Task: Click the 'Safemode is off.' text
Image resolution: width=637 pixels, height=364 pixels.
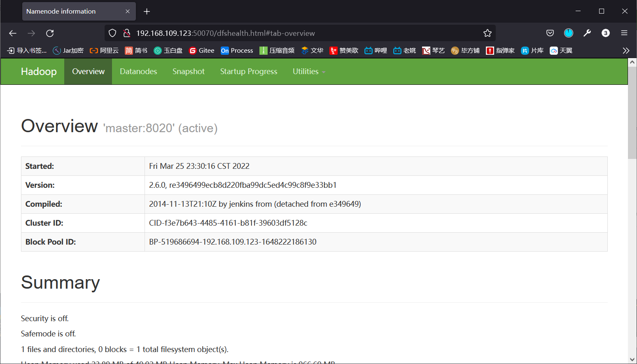Action: coord(49,334)
